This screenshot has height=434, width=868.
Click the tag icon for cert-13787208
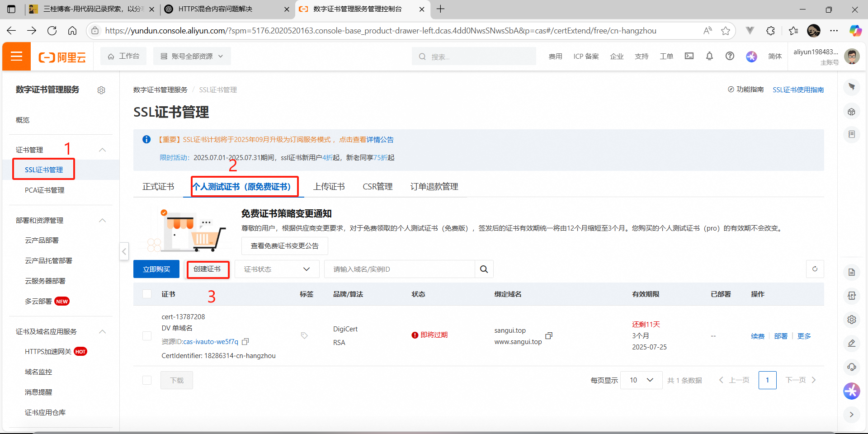pyautogui.click(x=304, y=335)
